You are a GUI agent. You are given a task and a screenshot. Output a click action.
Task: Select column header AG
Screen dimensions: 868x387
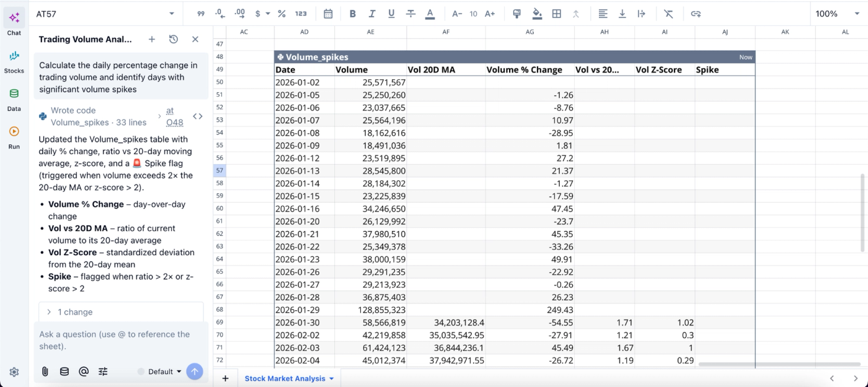[529, 32]
